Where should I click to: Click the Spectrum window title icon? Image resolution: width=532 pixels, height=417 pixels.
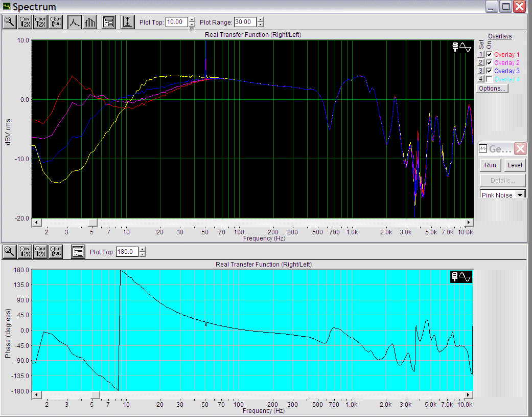coord(7,6)
